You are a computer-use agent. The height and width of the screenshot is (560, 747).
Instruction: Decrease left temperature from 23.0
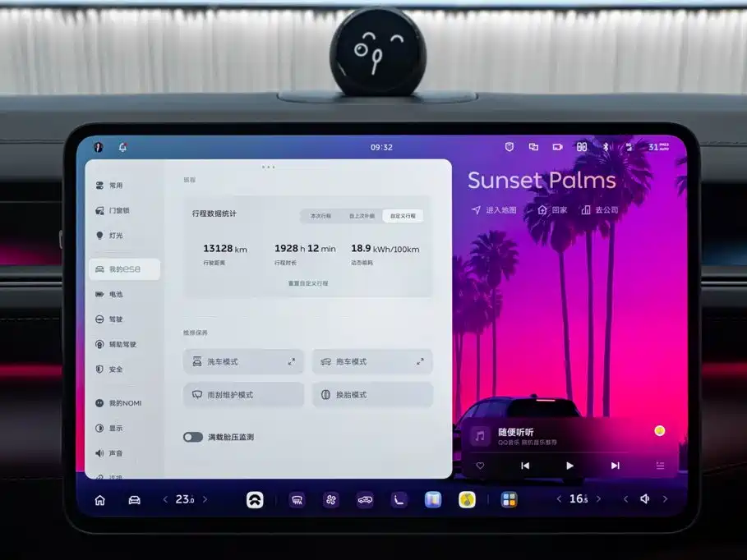coord(165,499)
